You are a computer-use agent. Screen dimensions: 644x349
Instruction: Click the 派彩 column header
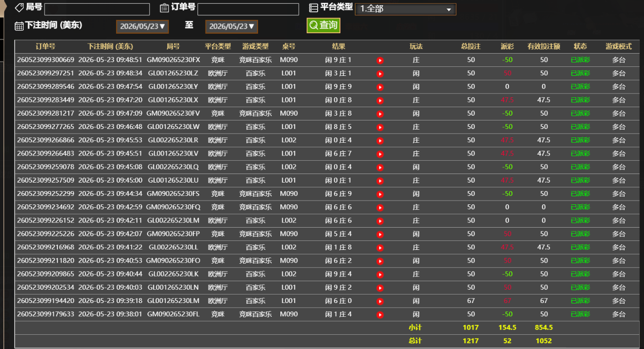point(507,46)
